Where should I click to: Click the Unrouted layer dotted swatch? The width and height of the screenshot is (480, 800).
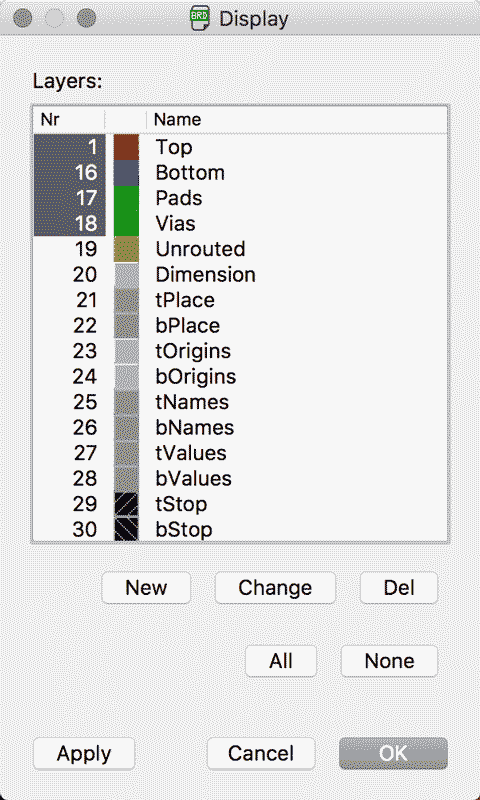point(126,249)
